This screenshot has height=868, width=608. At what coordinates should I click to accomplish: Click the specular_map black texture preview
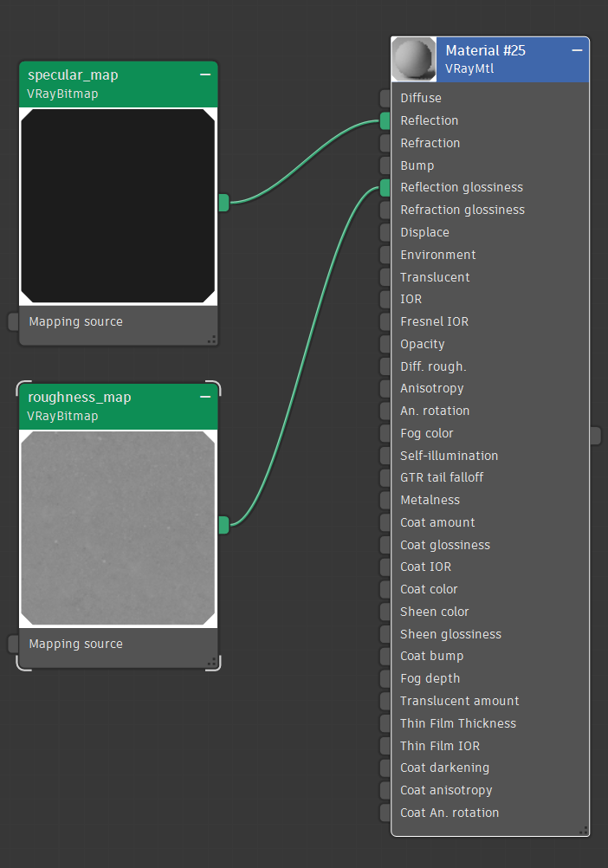118,205
